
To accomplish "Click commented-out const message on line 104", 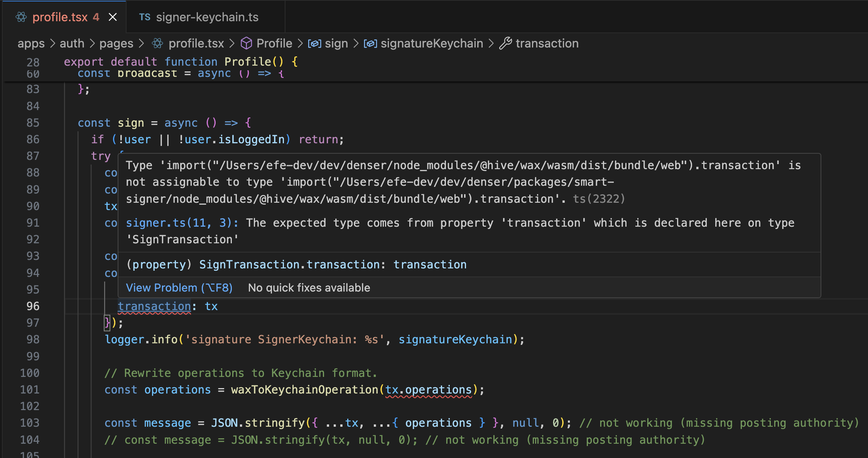I will (405, 440).
